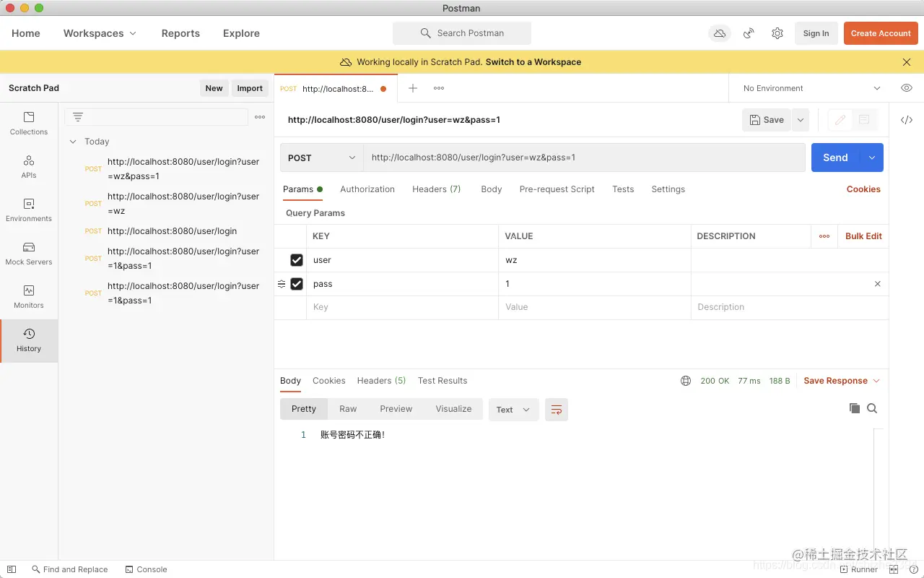
Task: Open the Save options dropdown arrow
Action: coord(801,120)
